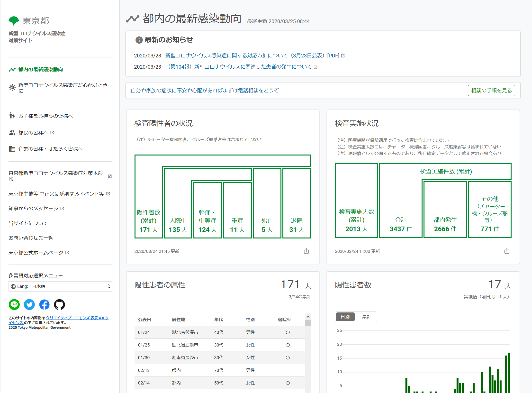This screenshot has width=532, height=393.
Task: Click share icon on 検査陽性者の状況 card
Action: 306,251
